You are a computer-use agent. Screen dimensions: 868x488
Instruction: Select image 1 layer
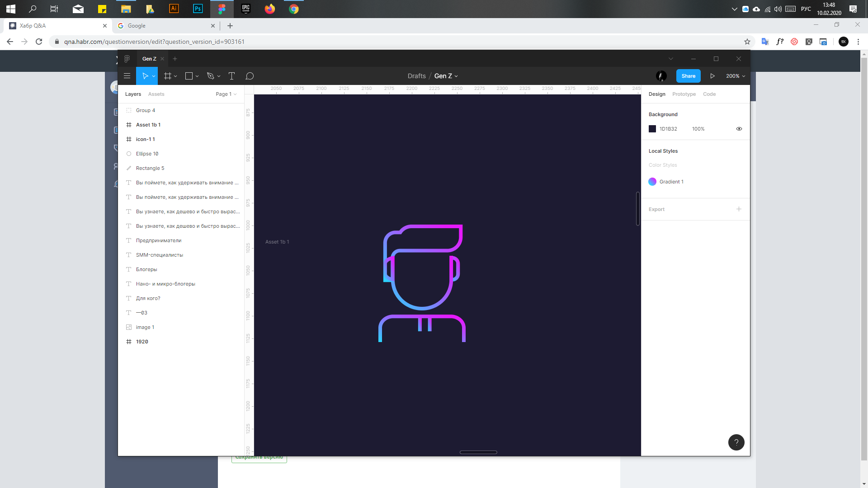coord(181,327)
